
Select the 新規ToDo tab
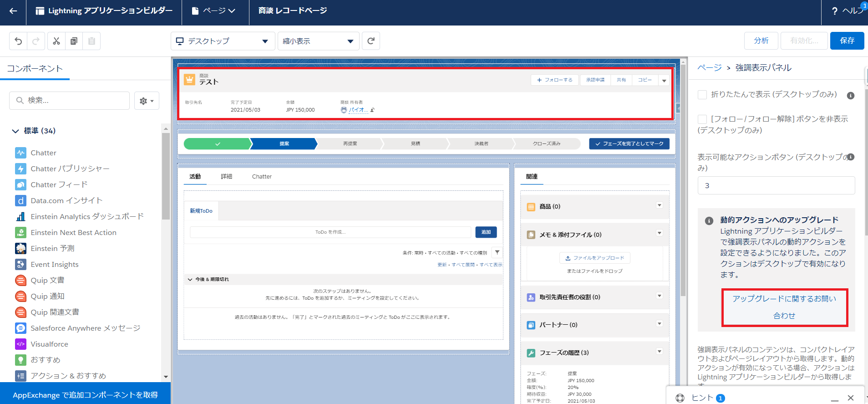[201, 211]
